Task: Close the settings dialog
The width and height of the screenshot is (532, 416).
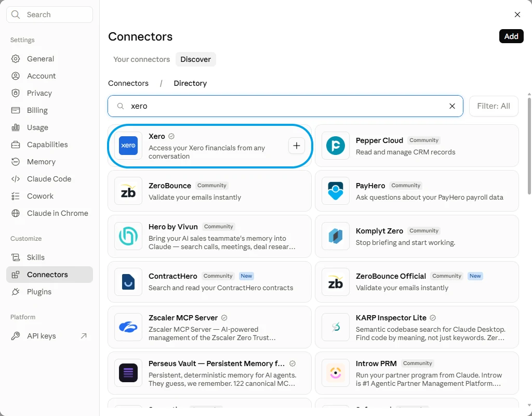Action: 517,15
